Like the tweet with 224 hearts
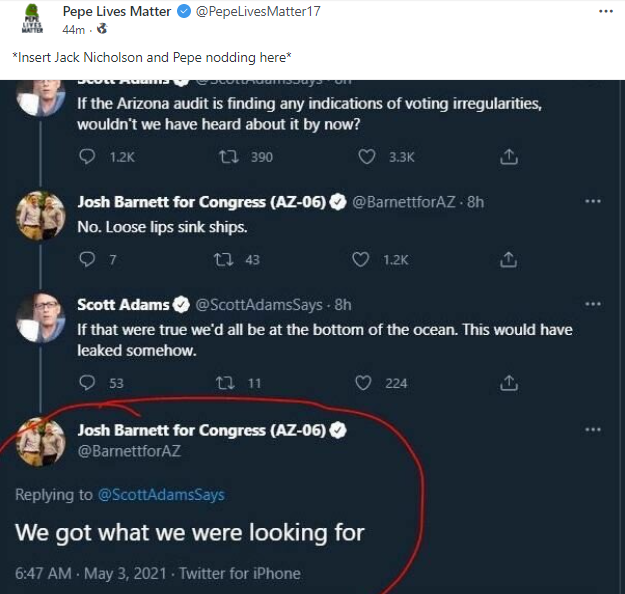This screenshot has width=625, height=594. [363, 383]
